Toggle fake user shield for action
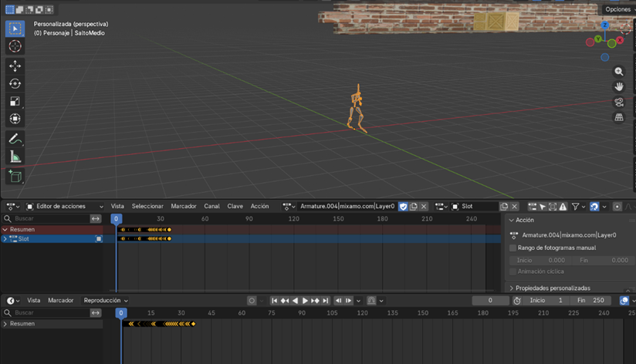The width and height of the screenshot is (636, 364). [403, 207]
